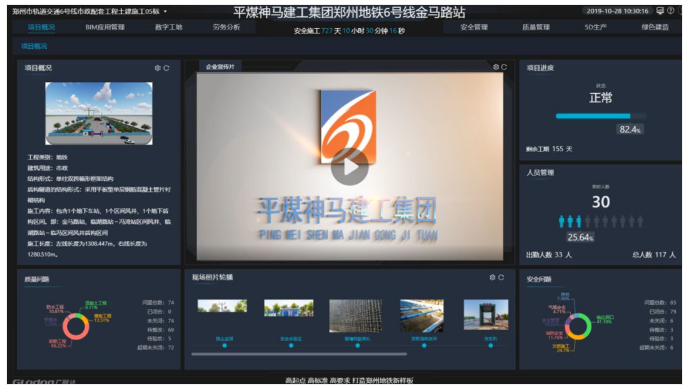Click the monitor icon beside the date

coord(660,11)
